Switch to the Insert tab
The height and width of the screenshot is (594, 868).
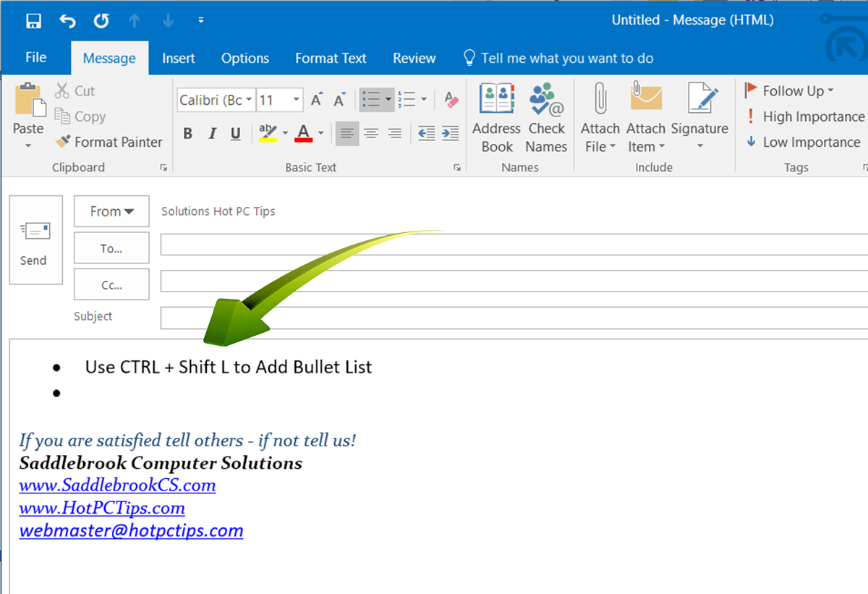(x=179, y=59)
